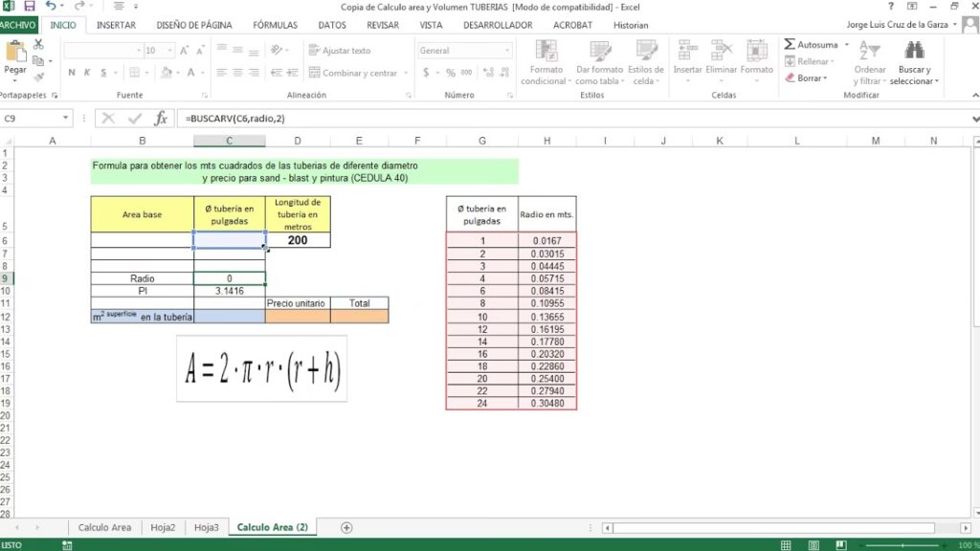Open the Name Box dropdown arrow
The width and height of the screenshot is (980, 551).
[66, 119]
